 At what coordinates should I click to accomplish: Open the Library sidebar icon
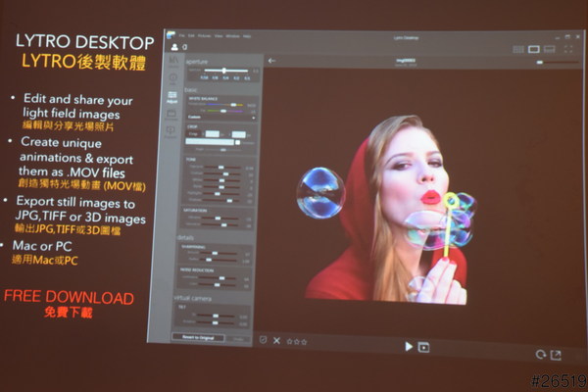click(173, 61)
